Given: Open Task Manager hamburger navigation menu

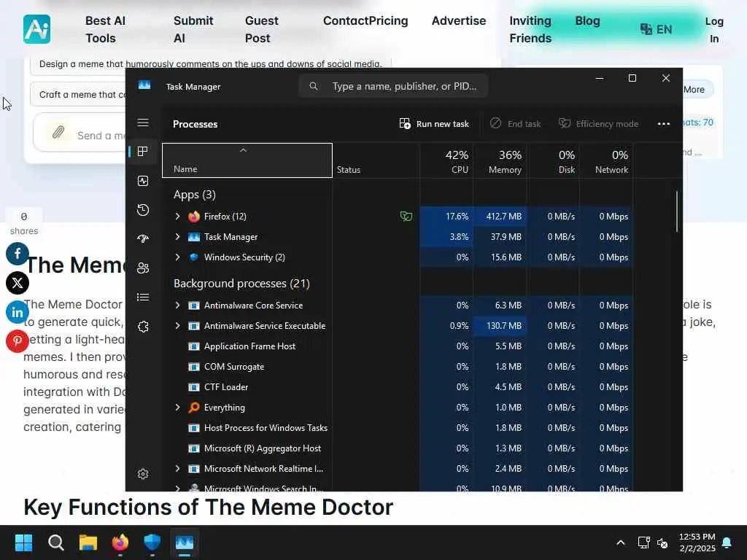Looking at the screenshot, I should pyautogui.click(x=143, y=122).
